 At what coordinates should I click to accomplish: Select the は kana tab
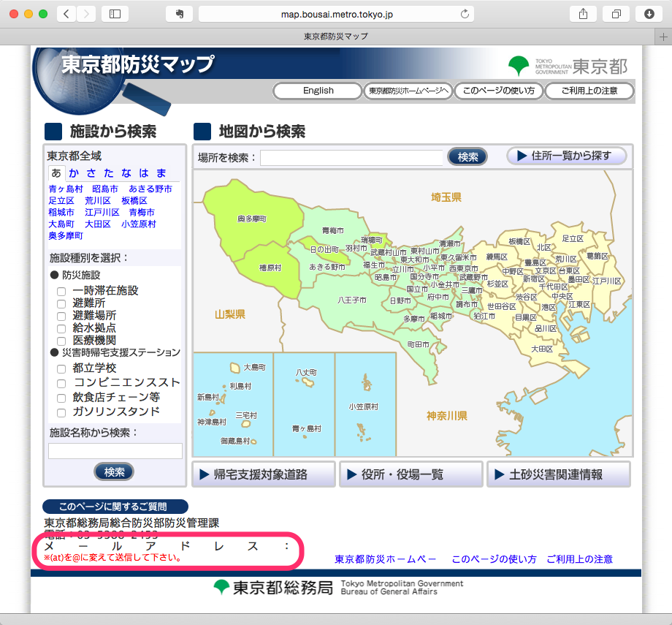coord(144,173)
